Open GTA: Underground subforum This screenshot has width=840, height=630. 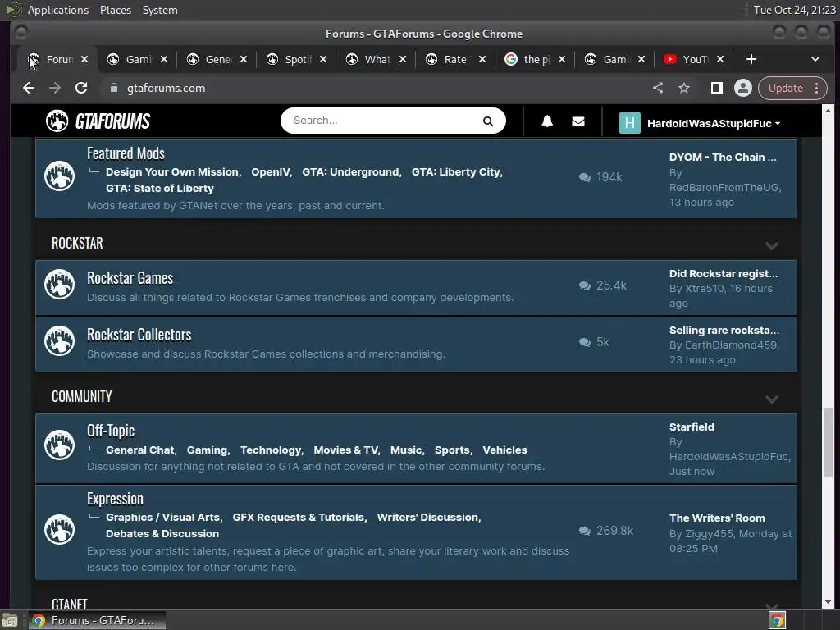[350, 172]
